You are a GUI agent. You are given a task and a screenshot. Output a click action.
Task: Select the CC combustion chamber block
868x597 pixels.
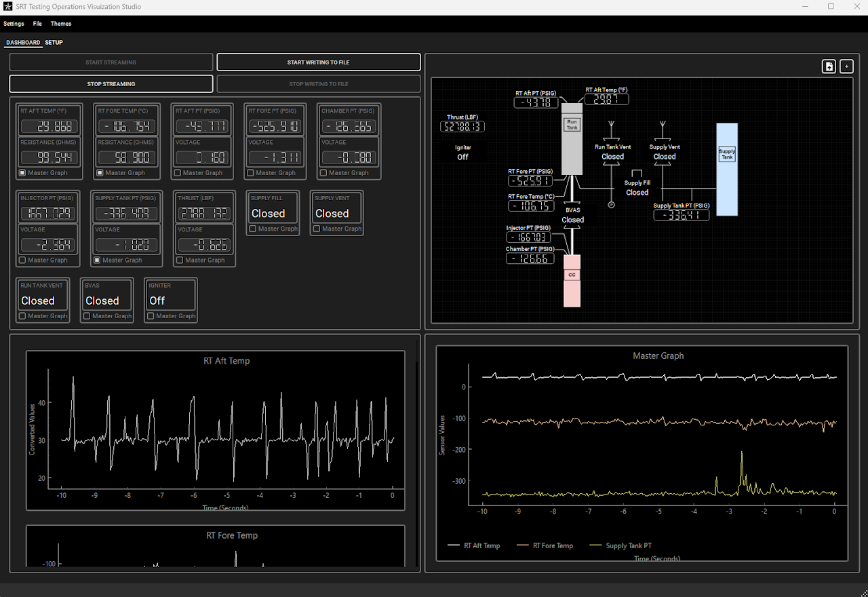[572, 281]
